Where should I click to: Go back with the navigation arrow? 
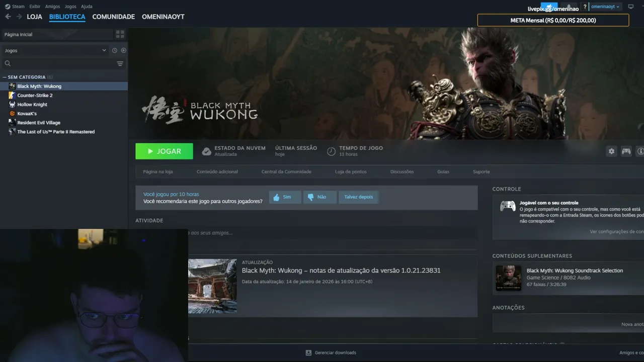tap(8, 17)
